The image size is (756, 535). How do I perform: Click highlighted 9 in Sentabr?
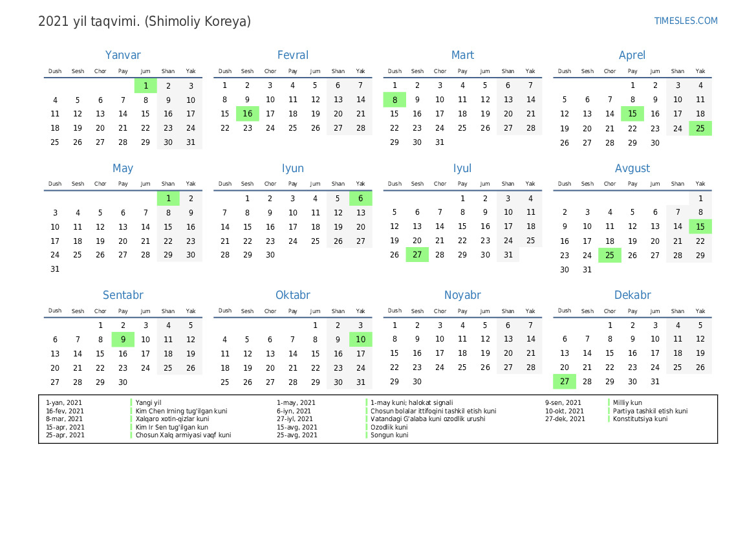click(123, 340)
